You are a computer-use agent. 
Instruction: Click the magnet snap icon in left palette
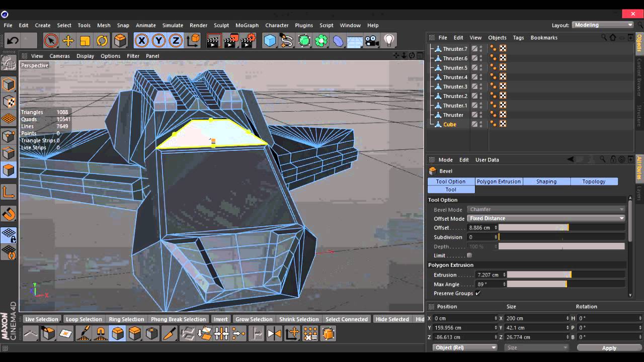point(9,214)
